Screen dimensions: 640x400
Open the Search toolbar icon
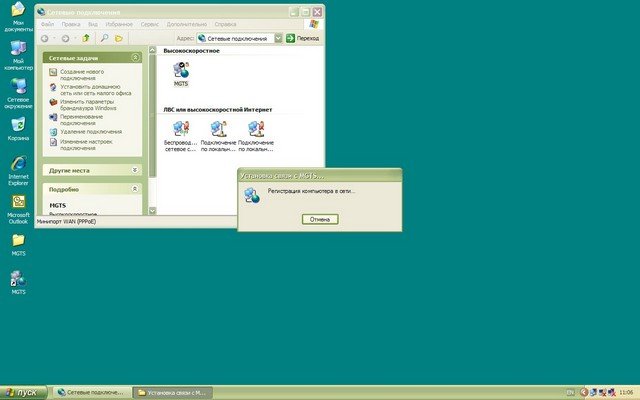104,38
